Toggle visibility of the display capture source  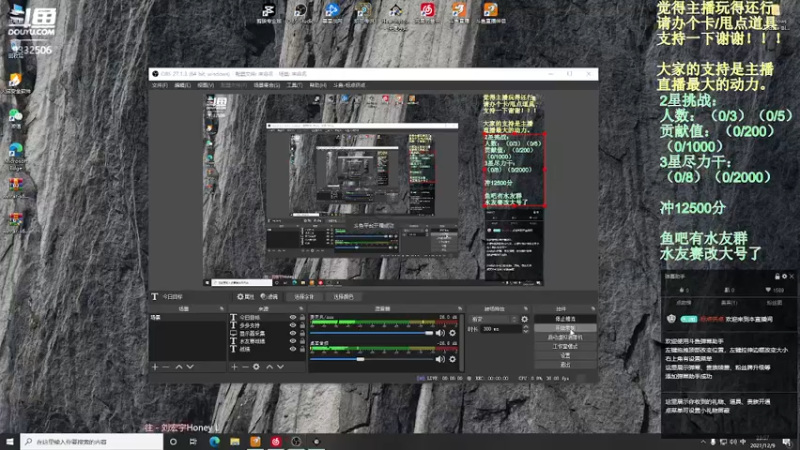[x=293, y=333]
